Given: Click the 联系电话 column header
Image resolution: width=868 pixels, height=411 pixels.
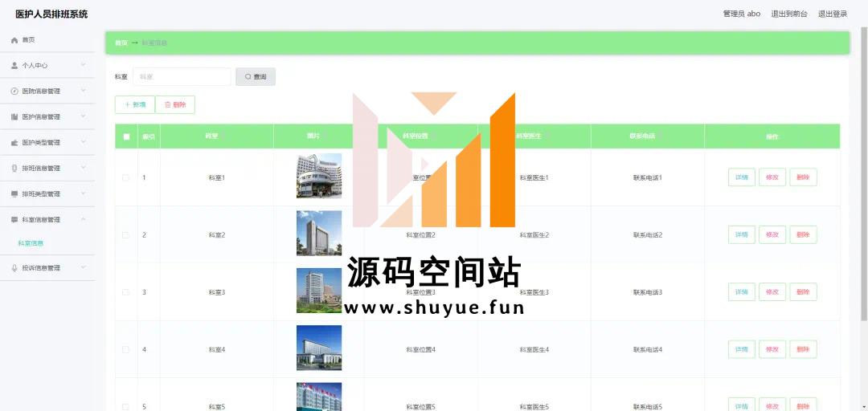Looking at the screenshot, I should 647,136.
